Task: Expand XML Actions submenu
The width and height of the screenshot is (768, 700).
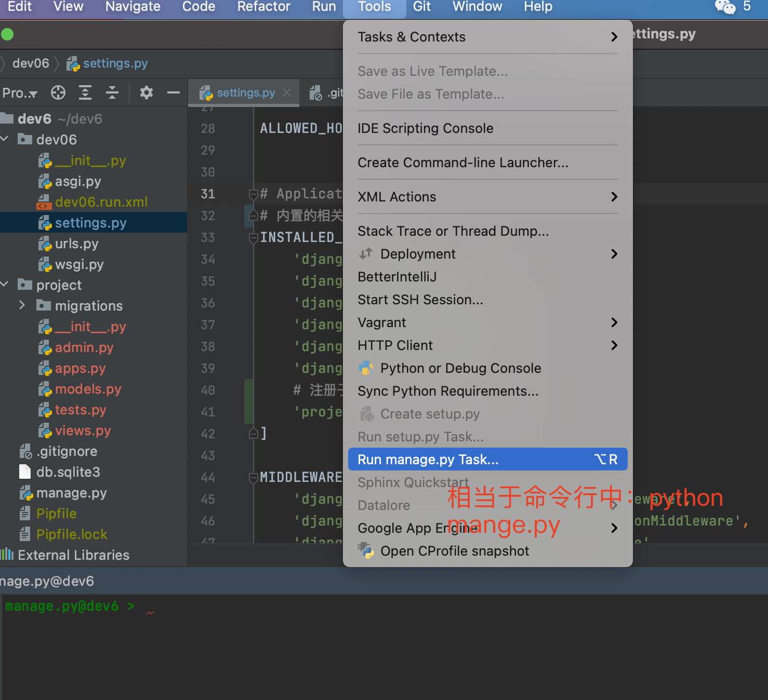Action: tap(614, 197)
